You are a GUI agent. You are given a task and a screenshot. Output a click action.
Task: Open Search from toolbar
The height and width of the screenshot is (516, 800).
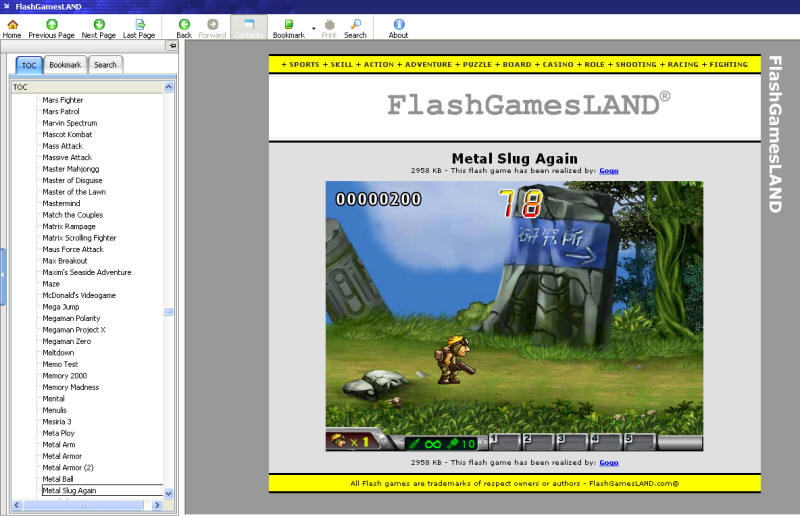point(355,29)
